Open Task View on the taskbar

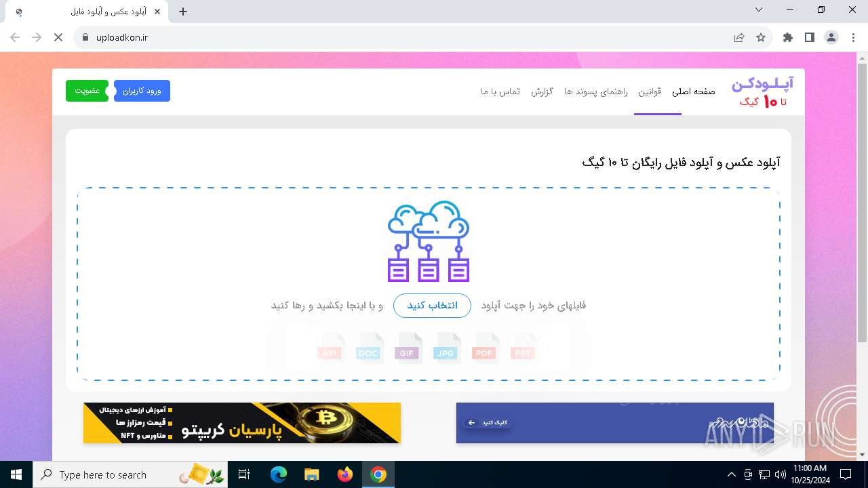[245, 474]
